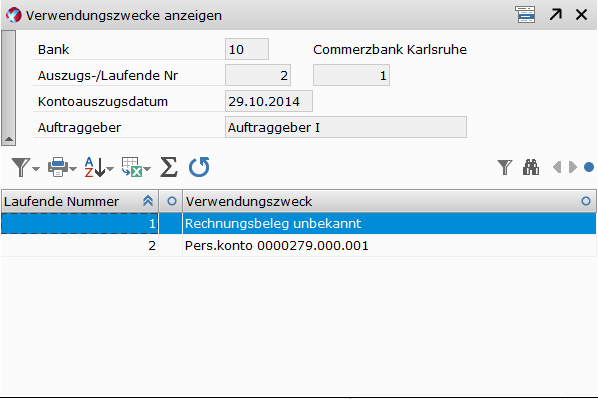Click the Laufende Nr field showing 1
Viewport: 598px width, 399px height.
click(351, 75)
